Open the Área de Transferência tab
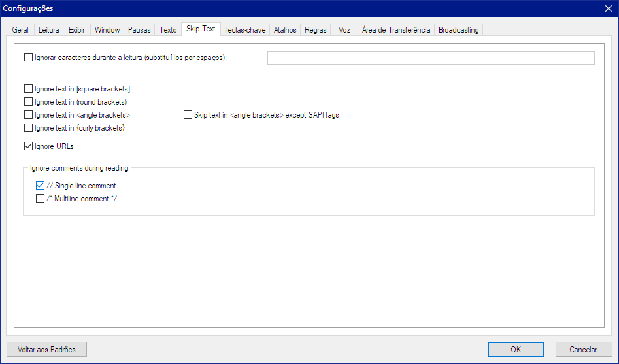 point(396,30)
